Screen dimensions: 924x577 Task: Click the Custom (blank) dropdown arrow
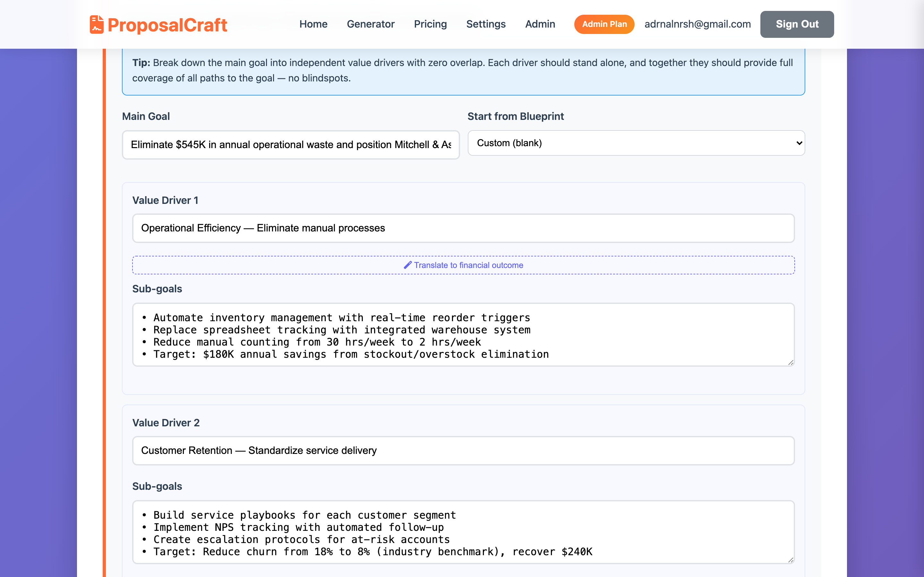click(799, 143)
